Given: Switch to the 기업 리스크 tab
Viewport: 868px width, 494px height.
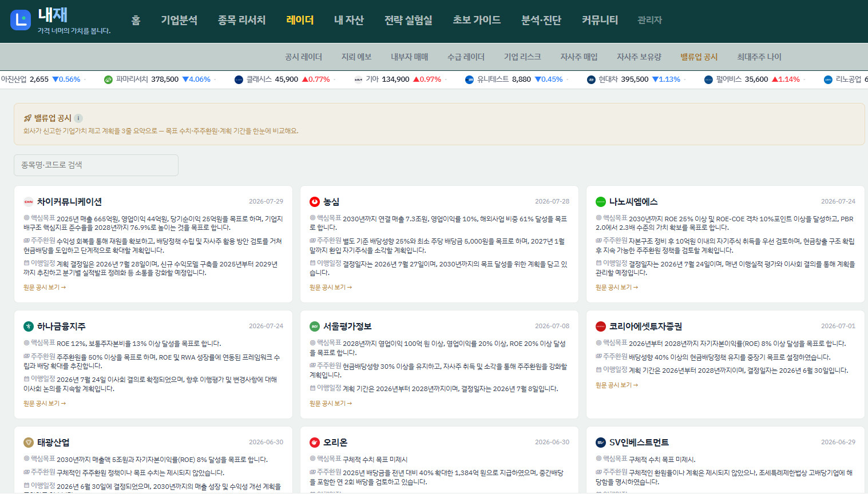Looking at the screenshot, I should pos(522,57).
